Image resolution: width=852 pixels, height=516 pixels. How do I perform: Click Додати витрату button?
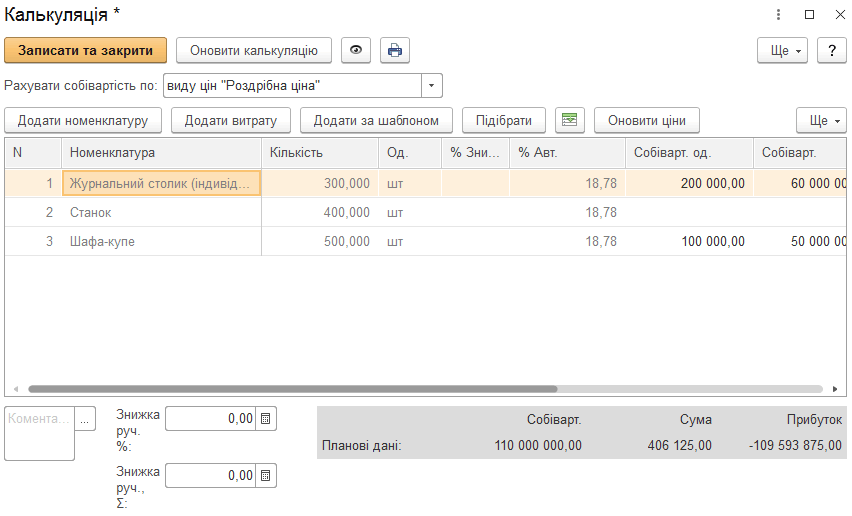point(231,120)
